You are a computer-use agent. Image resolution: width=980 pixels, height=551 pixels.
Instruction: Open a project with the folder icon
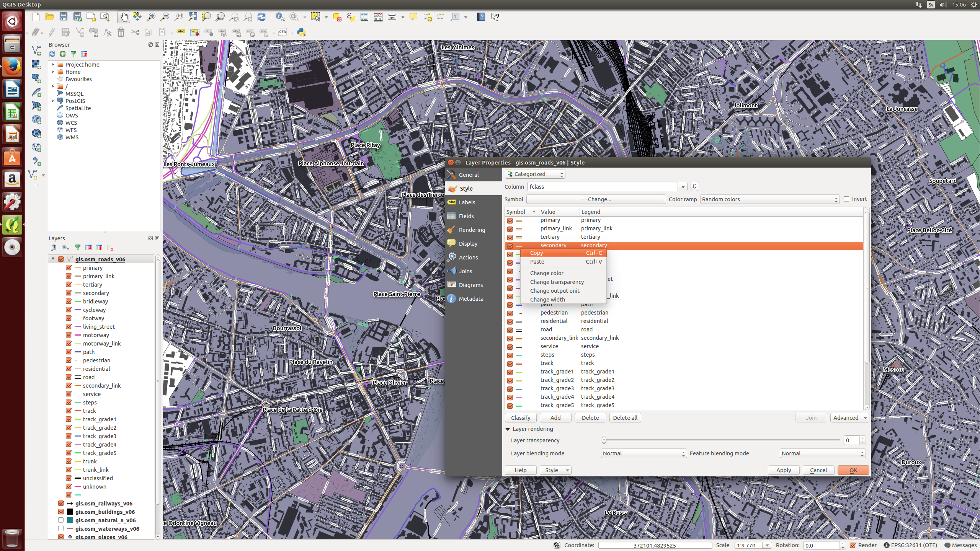[x=50, y=17]
